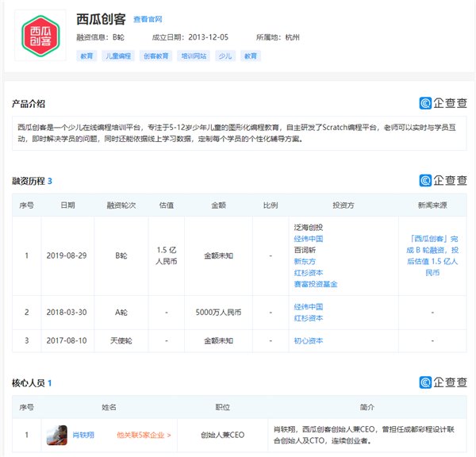Screen dimensions: 476x457
Task: Click the last 教育 tag after 少儿
Action: click(251, 56)
